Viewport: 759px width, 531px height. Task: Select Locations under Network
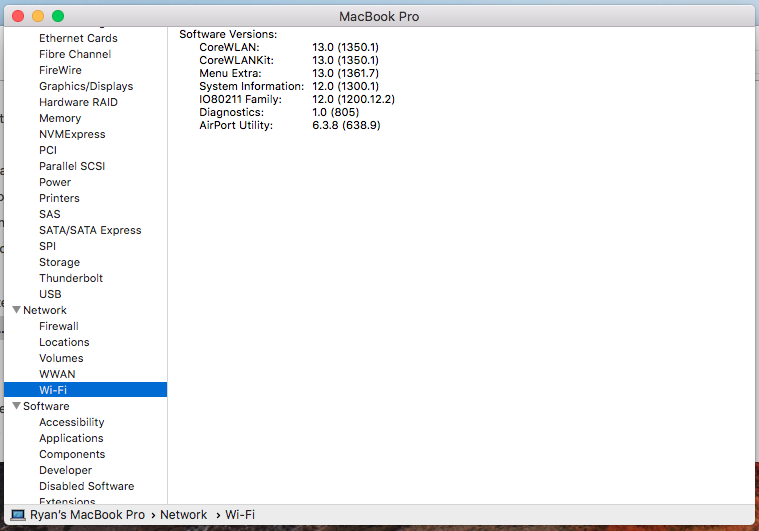coord(64,342)
